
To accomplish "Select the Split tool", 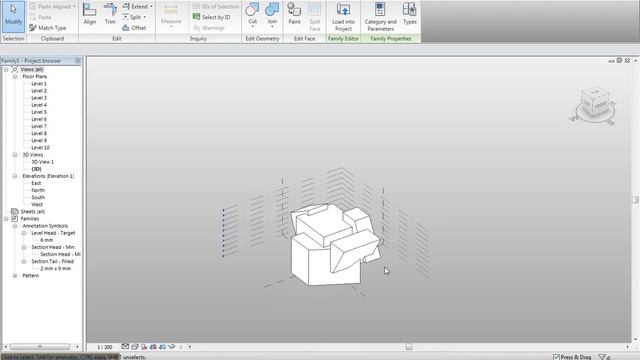I will [132, 17].
